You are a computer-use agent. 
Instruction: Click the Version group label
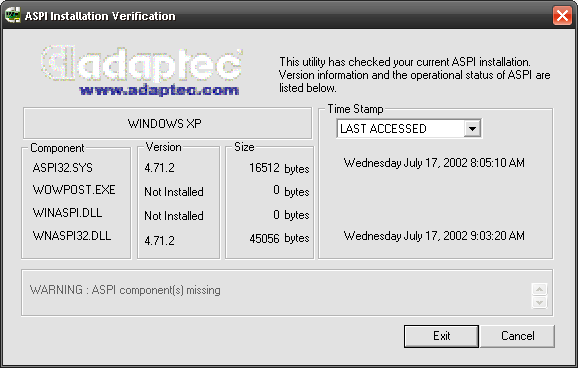coord(163,147)
